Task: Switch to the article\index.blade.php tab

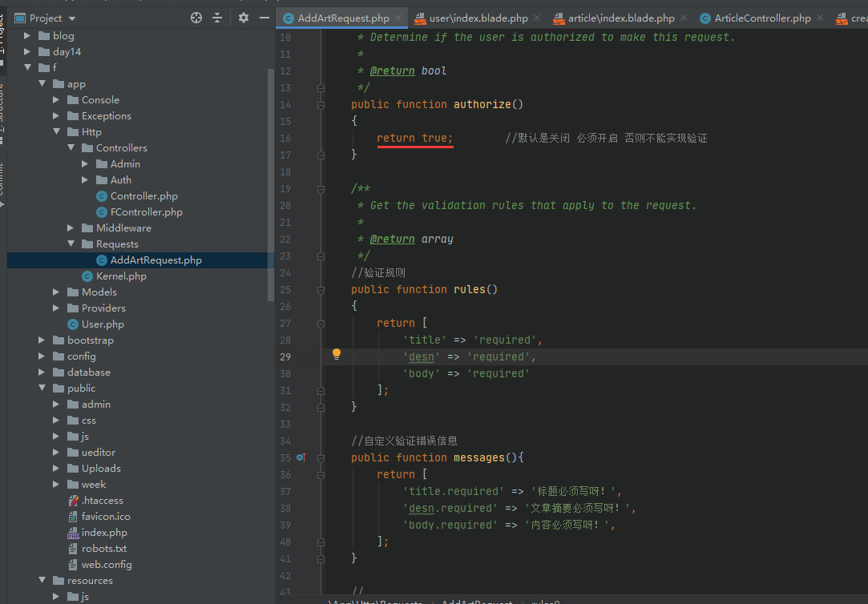Action: (621, 18)
